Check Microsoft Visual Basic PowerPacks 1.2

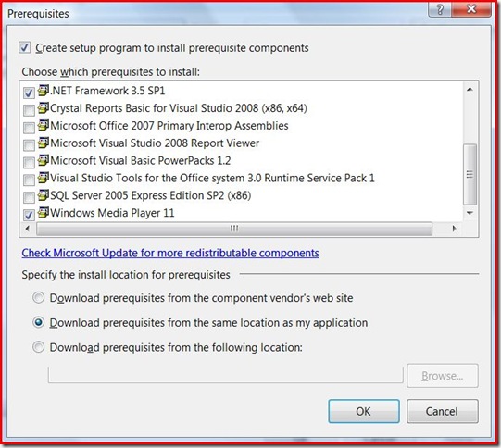coord(29,163)
